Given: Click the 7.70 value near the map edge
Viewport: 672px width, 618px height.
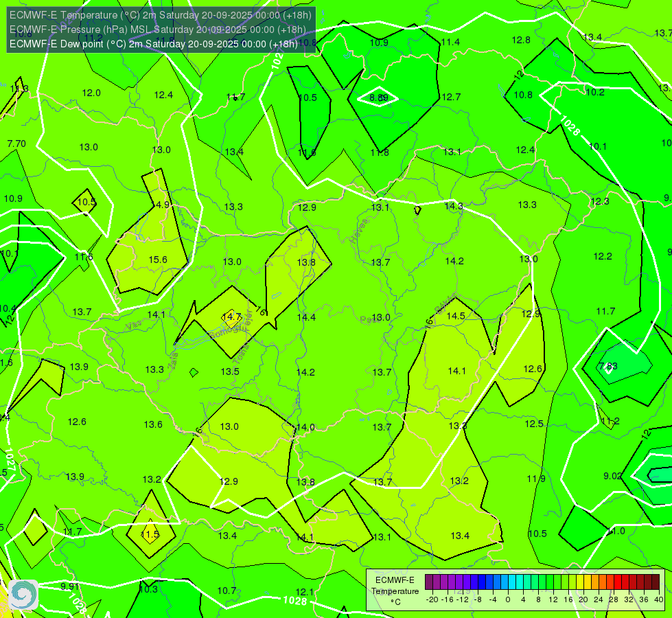Looking at the screenshot, I should coord(16,144).
